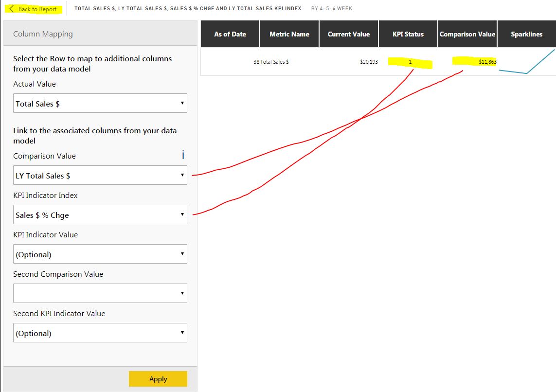Click the Second KPI Indicator Value label
The height and width of the screenshot is (392, 556).
point(59,313)
